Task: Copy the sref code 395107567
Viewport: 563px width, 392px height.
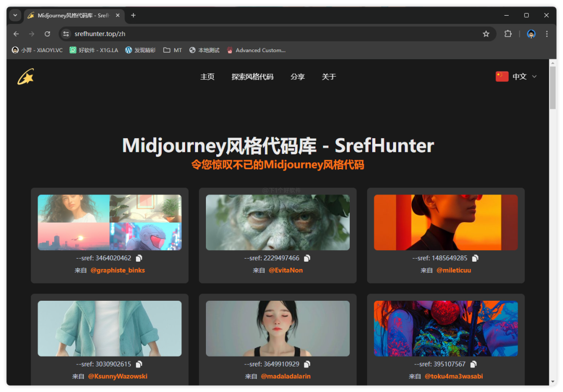Action: click(473, 364)
